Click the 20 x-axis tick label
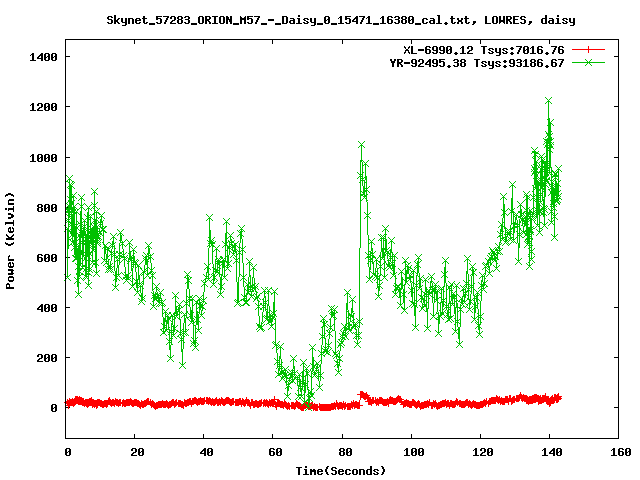 138,452
